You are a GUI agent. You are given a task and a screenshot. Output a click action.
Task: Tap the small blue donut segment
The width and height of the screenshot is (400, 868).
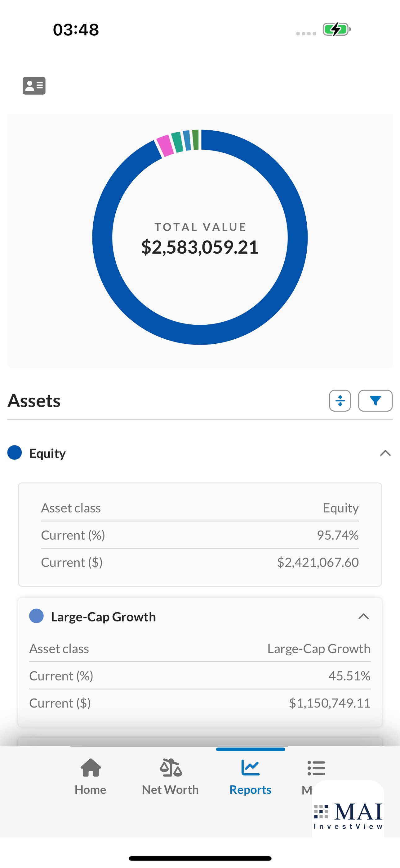[x=187, y=140]
